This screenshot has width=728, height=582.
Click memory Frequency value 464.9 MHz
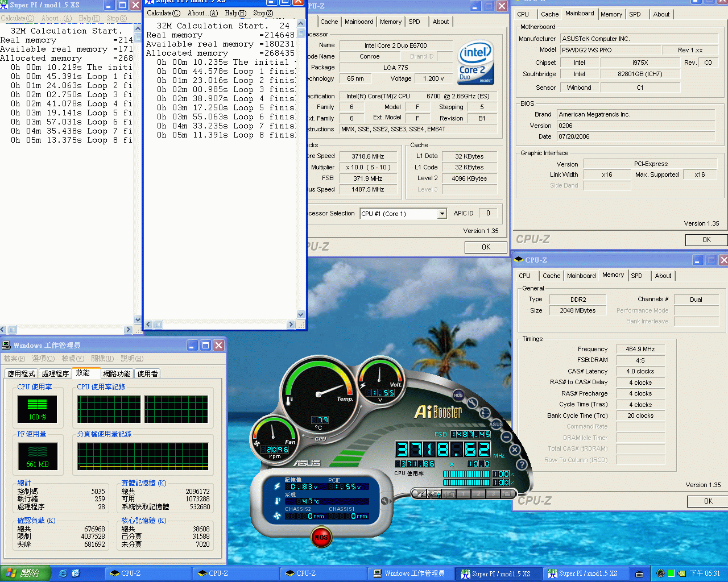(640, 349)
